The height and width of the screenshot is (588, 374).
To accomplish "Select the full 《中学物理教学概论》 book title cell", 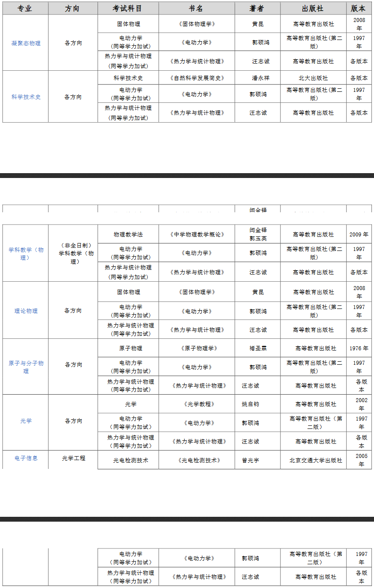I will pos(197,234).
